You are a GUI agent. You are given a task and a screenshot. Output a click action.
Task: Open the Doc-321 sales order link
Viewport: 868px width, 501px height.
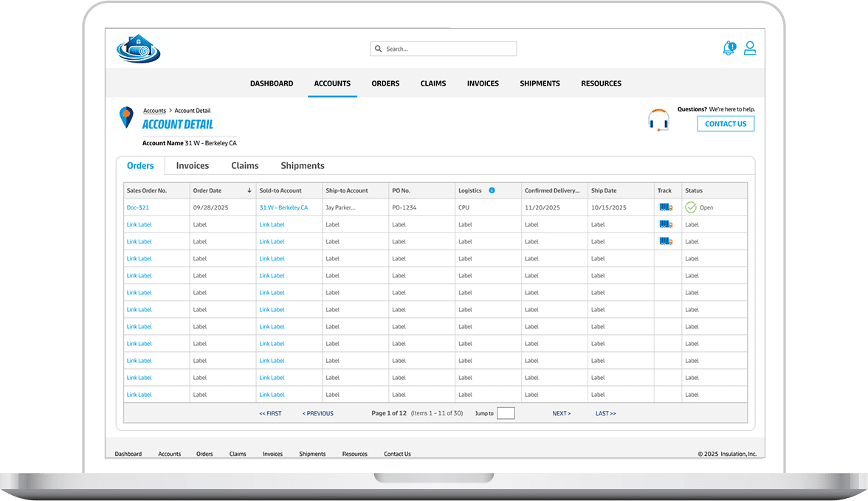pyautogui.click(x=138, y=207)
